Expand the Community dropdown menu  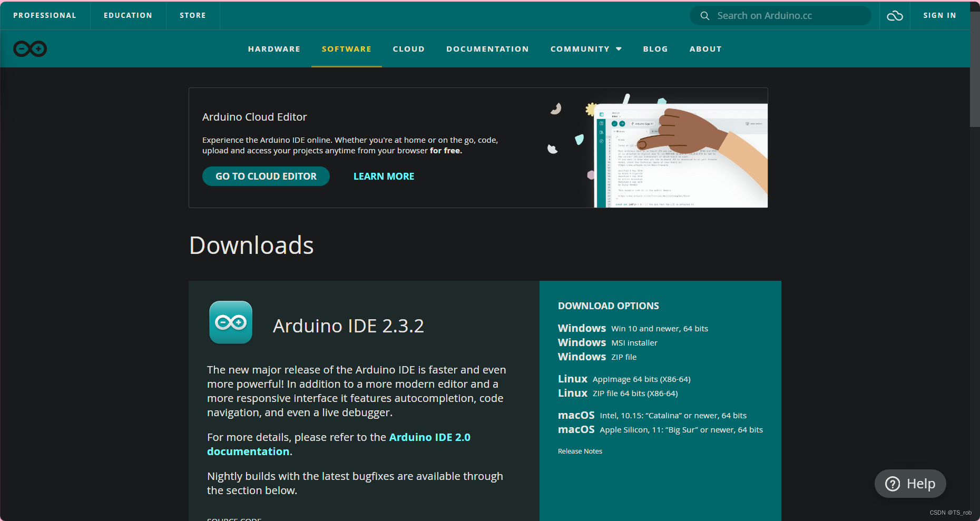coord(586,49)
